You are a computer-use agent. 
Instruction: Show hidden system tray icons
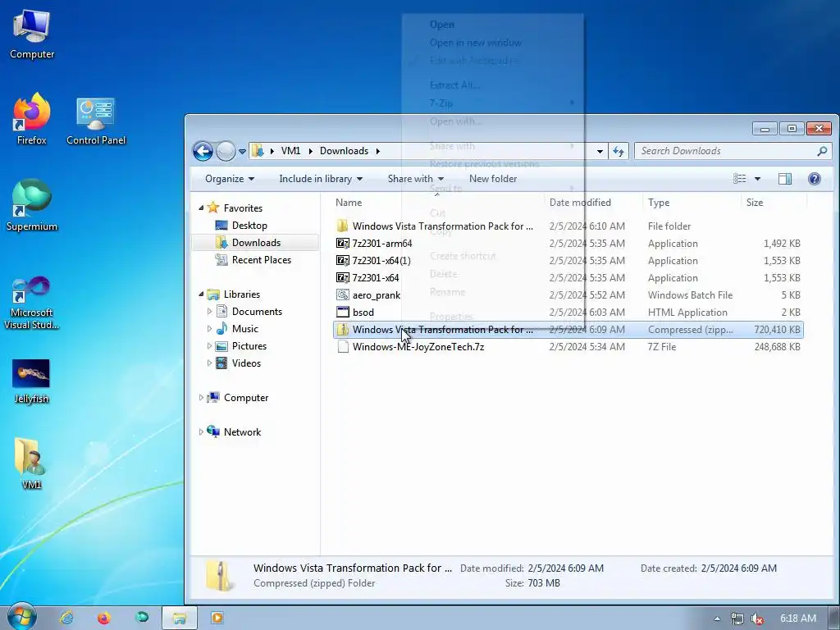click(717, 619)
